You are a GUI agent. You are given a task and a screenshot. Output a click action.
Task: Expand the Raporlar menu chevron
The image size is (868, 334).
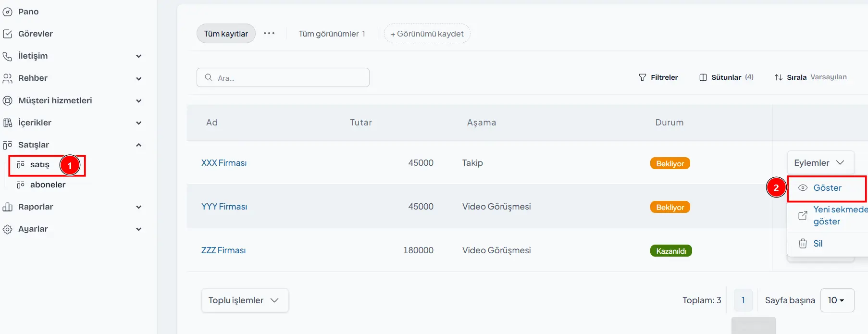pyautogui.click(x=139, y=207)
